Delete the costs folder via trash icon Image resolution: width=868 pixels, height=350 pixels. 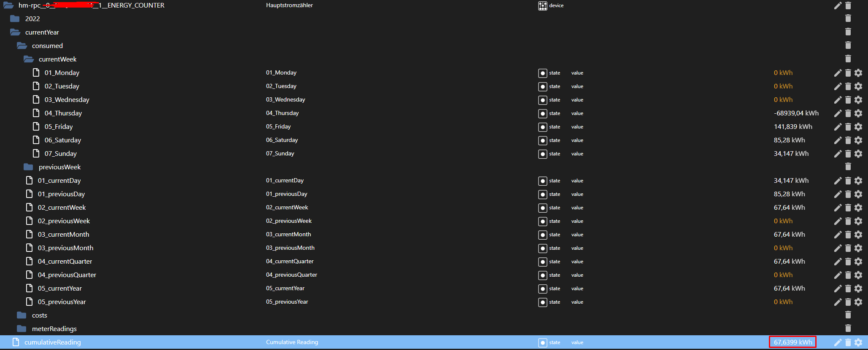(x=848, y=315)
